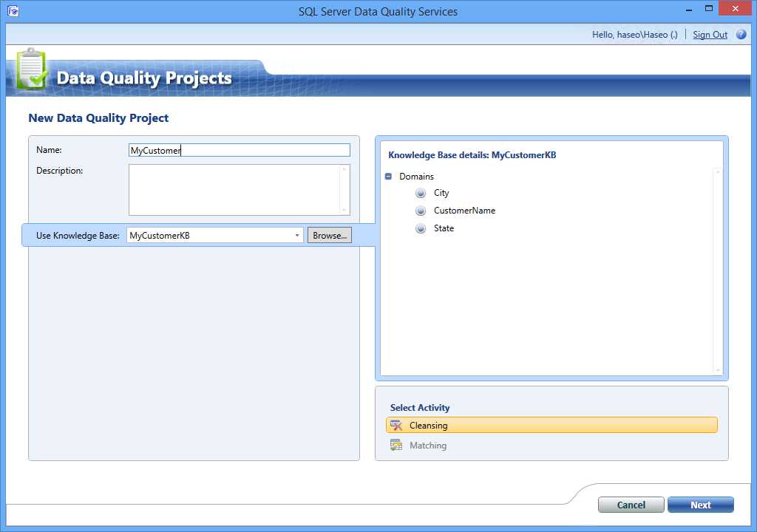Screen dimensions: 757x532
Task: Click the New Data Quality Project heading
Action: [x=98, y=118]
